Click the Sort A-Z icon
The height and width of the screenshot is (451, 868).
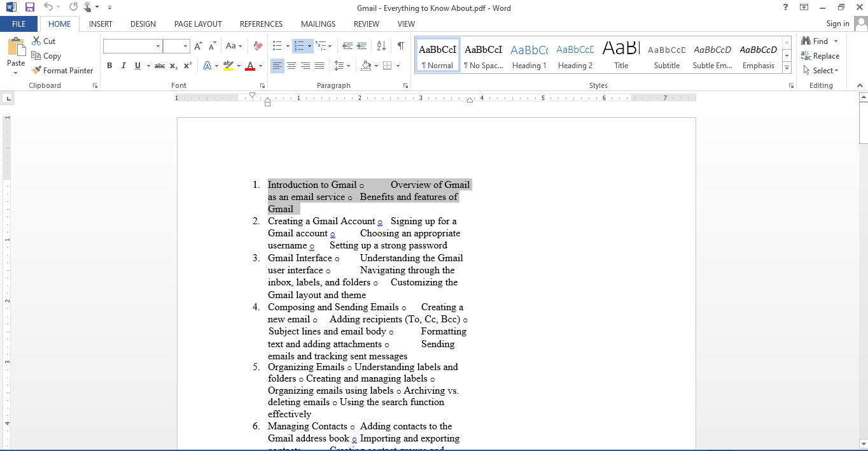[x=381, y=46]
